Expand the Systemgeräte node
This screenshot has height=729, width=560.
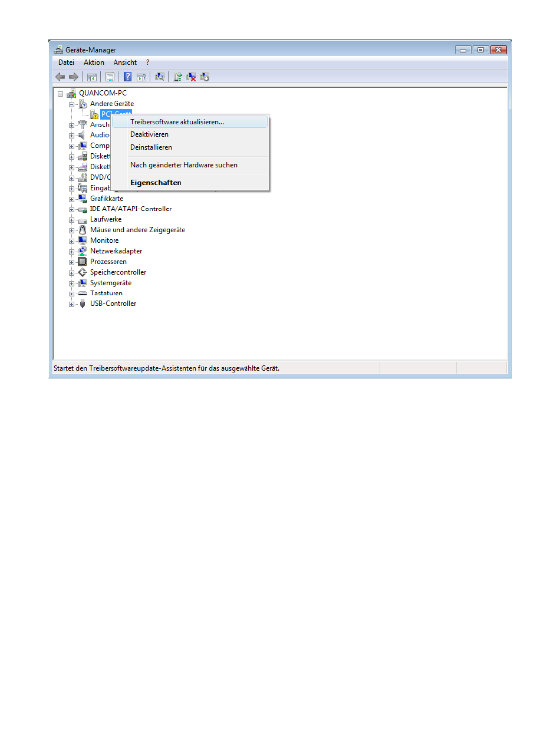72,283
